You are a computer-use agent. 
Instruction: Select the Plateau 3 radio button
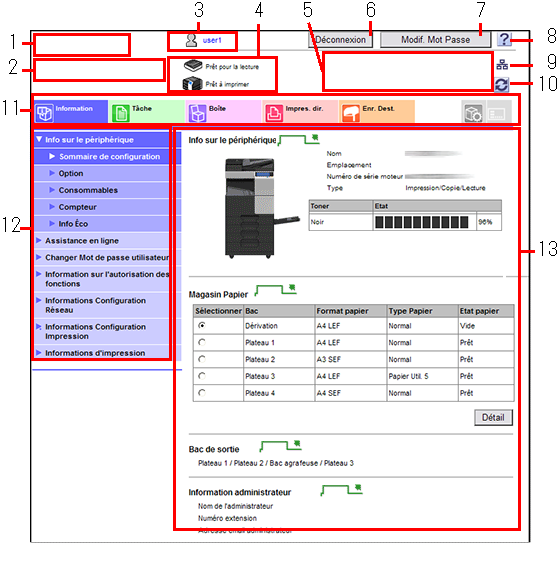pyautogui.click(x=201, y=375)
